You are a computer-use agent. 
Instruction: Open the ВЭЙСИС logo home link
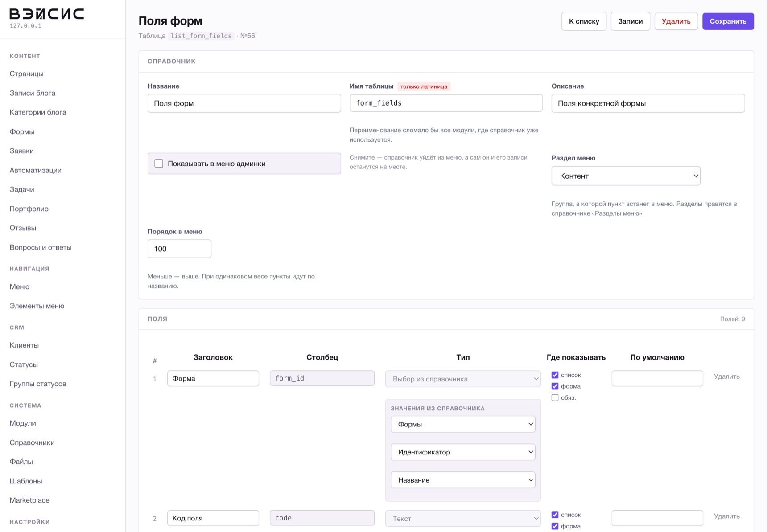47,14
